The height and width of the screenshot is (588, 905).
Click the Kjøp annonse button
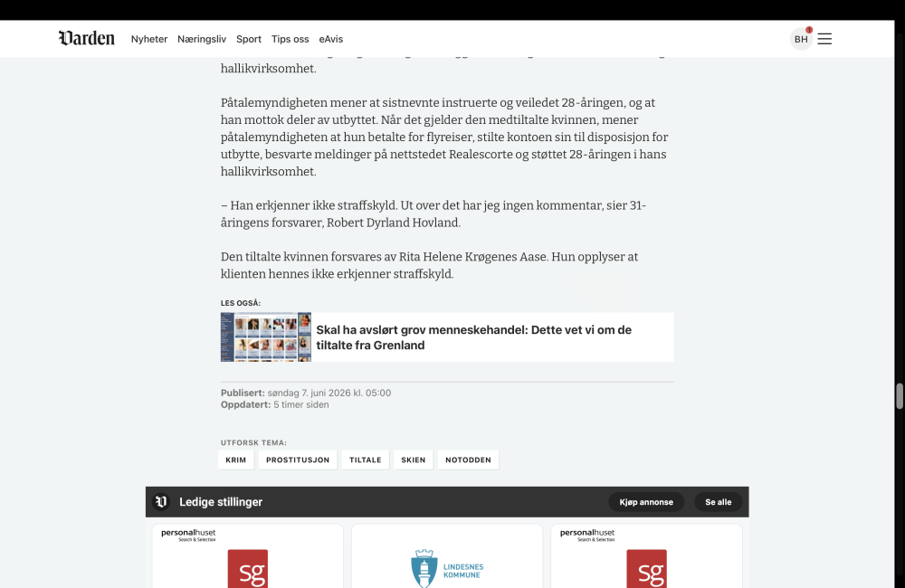tap(646, 502)
